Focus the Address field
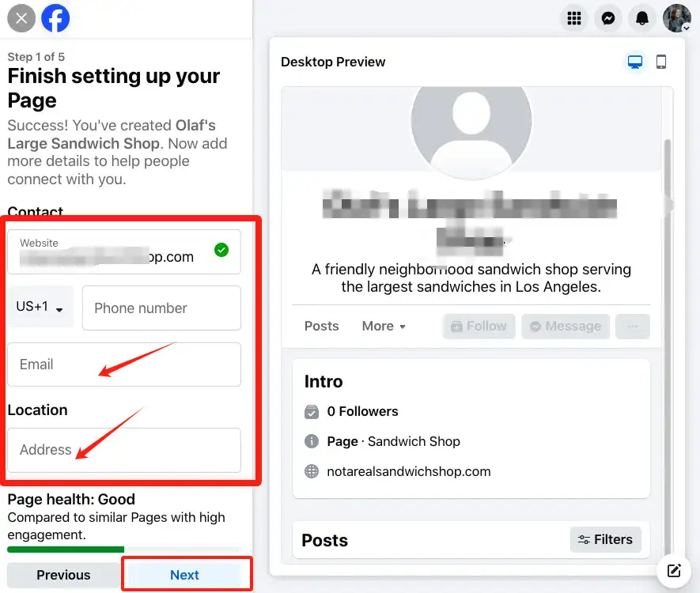The image size is (700, 593). click(x=124, y=450)
